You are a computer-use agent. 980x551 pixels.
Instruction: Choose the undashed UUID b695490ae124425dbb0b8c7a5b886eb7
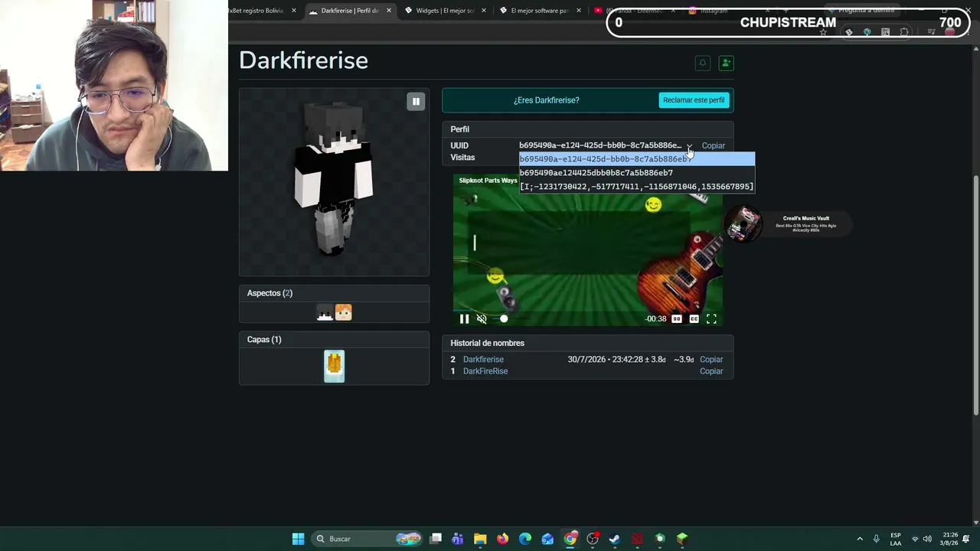point(637,173)
